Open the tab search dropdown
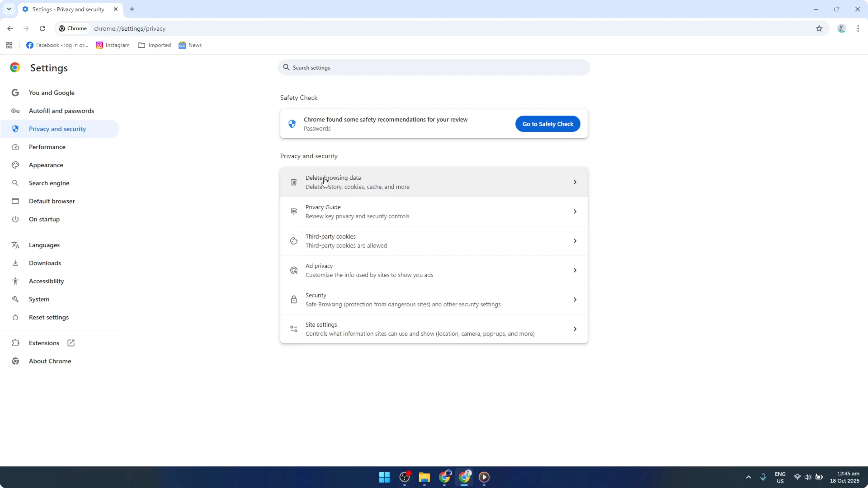The width and height of the screenshot is (868, 488). click(9, 9)
